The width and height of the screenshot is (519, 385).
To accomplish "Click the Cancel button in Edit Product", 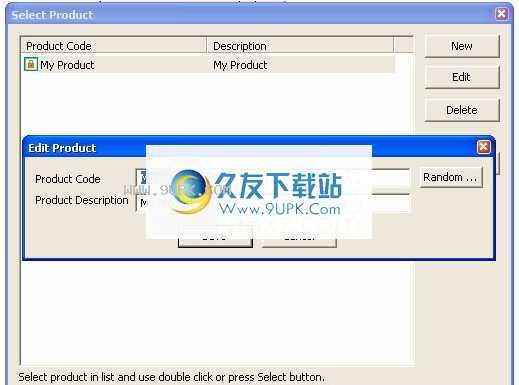I will [x=299, y=236].
